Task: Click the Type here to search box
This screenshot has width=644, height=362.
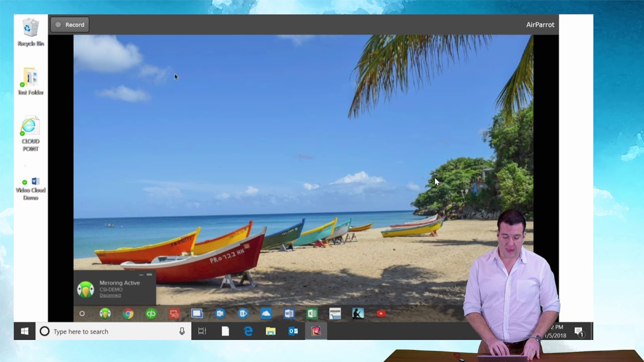Action: click(x=113, y=331)
